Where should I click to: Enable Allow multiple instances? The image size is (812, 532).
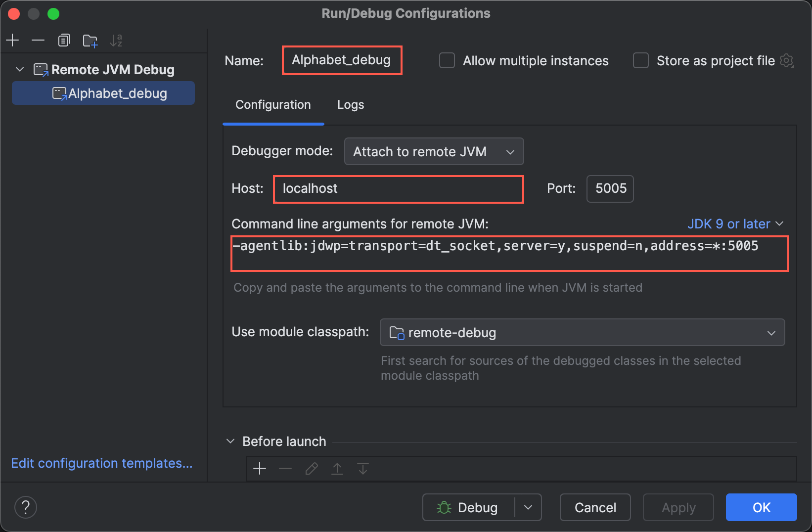447,60
